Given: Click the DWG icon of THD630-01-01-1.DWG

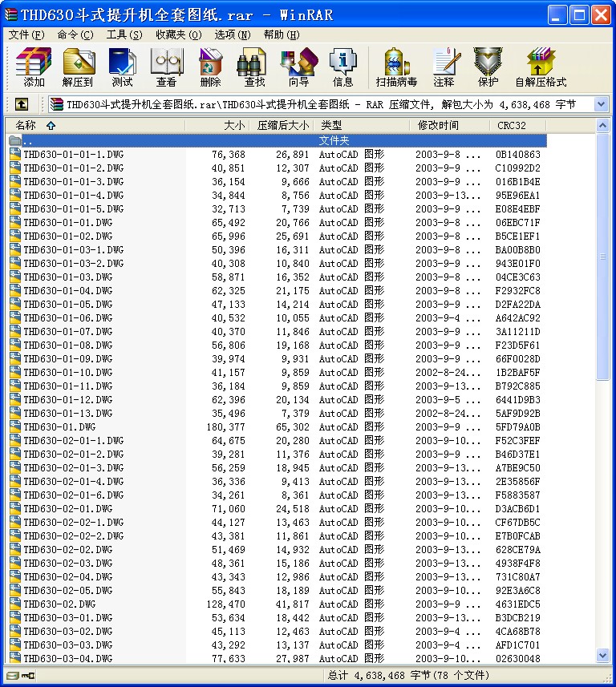Looking at the screenshot, I should pyautogui.click(x=15, y=154).
